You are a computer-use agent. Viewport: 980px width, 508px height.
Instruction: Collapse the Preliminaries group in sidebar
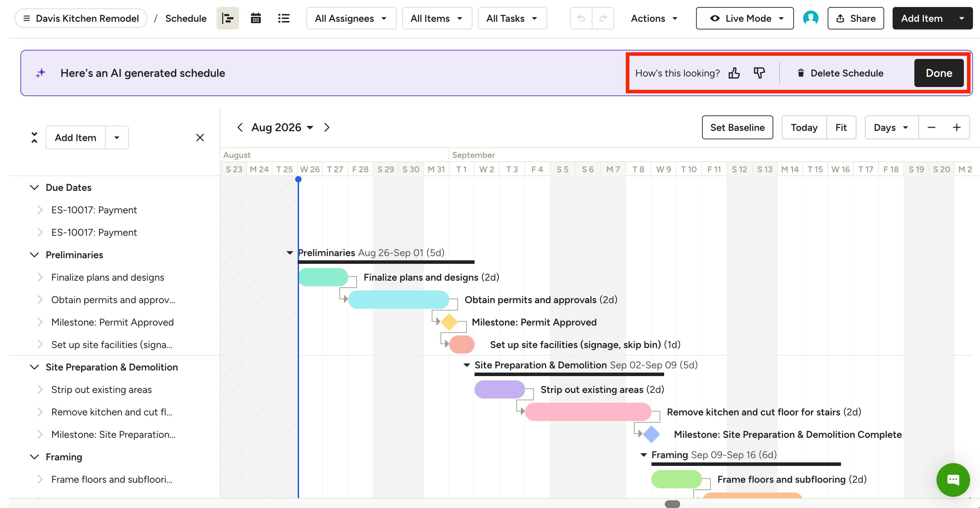(x=34, y=255)
